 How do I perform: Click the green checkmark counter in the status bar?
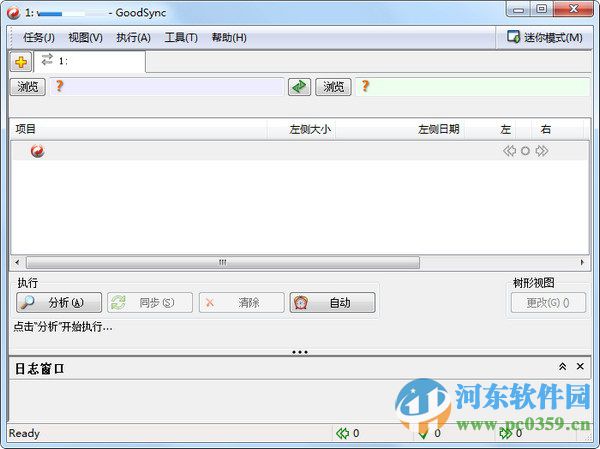[x=429, y=433]
